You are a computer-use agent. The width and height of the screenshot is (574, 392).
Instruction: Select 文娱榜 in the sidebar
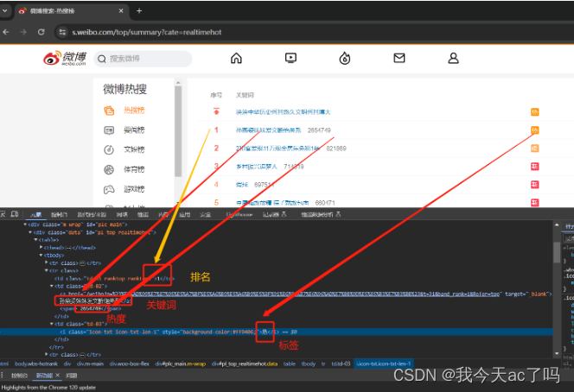coord(134,149)
